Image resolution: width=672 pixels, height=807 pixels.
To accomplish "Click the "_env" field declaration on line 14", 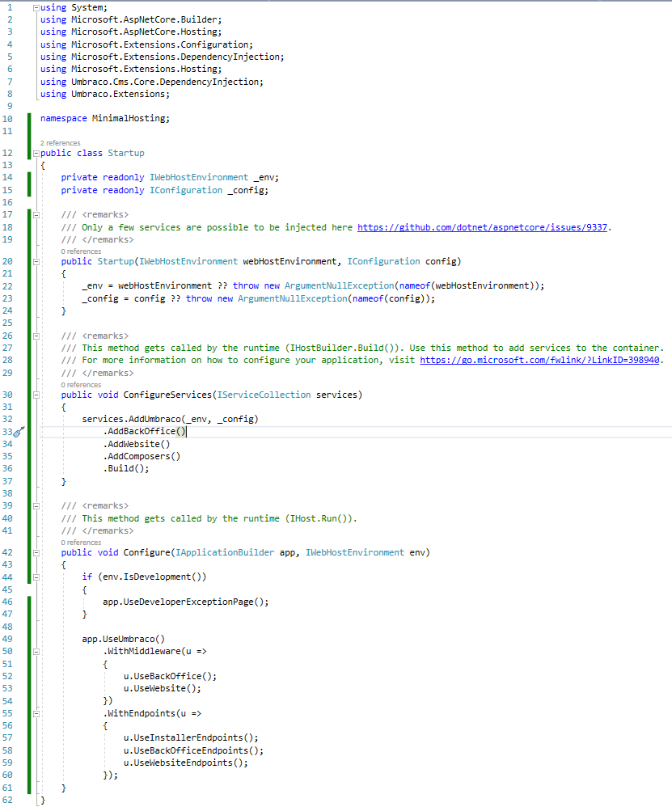I will coord(265,178).
